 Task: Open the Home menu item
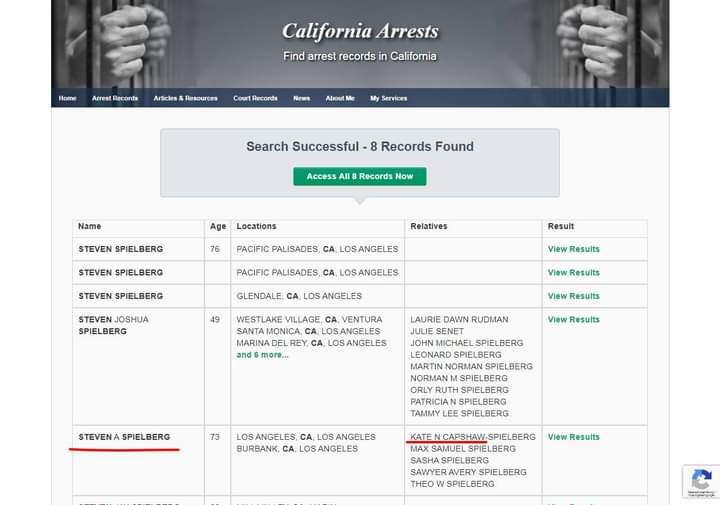tap(67, 98)
